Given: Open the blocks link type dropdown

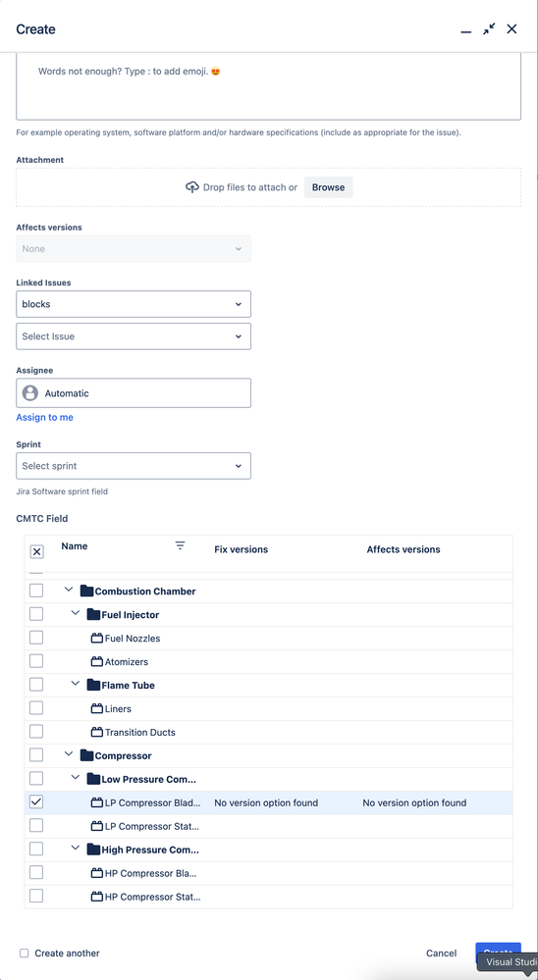Looking at the screenshot, I should click(134, 304).
